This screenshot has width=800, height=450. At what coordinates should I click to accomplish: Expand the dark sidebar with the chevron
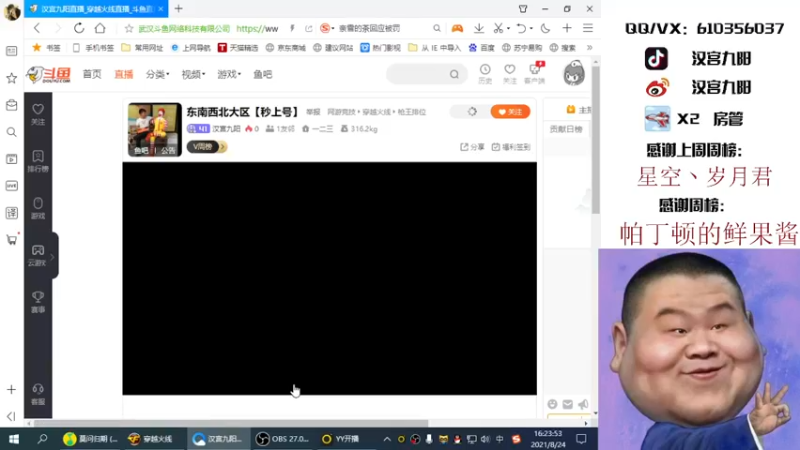(x=53, y=257)
